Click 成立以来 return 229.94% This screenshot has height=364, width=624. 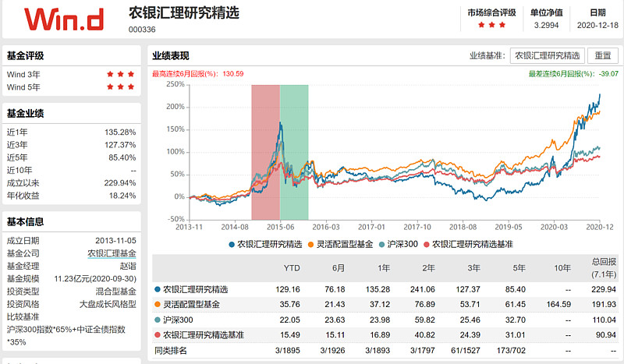tap(120, 183)
